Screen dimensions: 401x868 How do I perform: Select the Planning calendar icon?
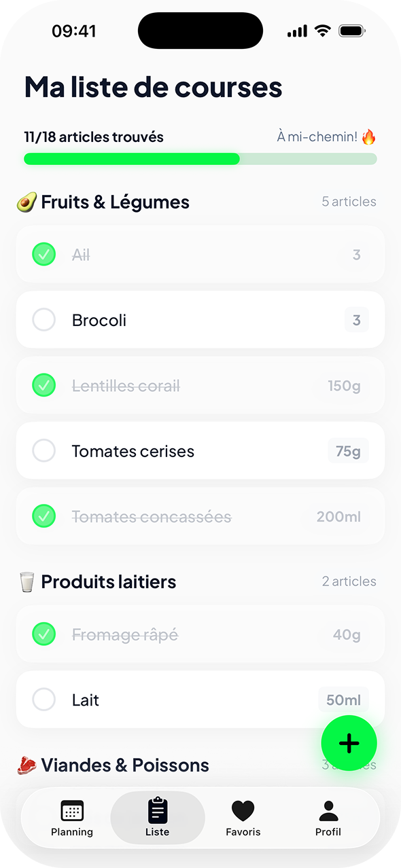pos(72,810)
